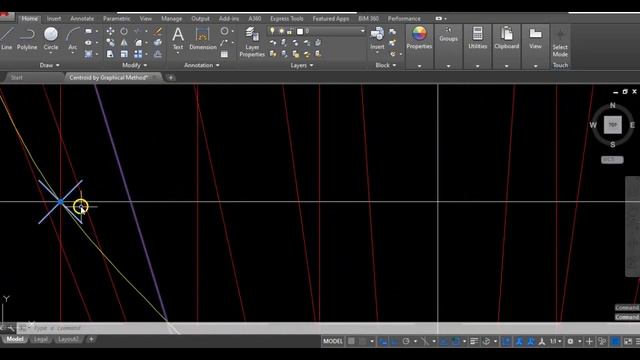
Task: Open the Text annotation tool
Action: tap(178, 39)
